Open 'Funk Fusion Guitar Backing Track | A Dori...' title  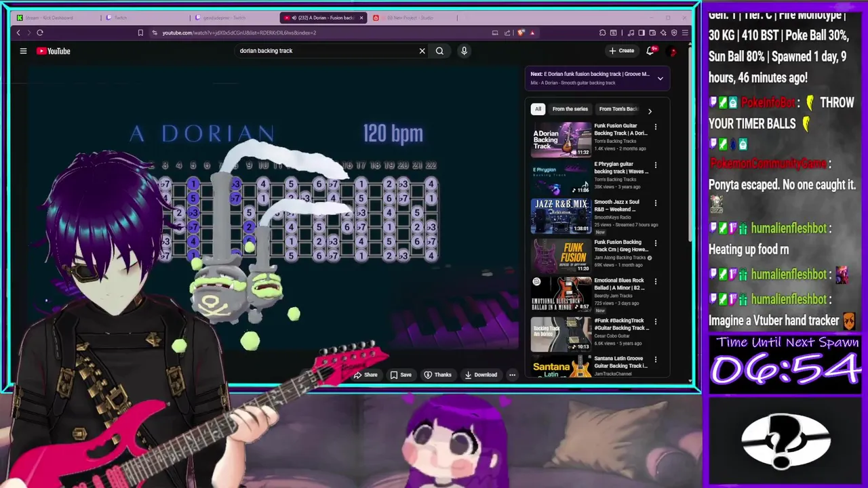point(620,129)
